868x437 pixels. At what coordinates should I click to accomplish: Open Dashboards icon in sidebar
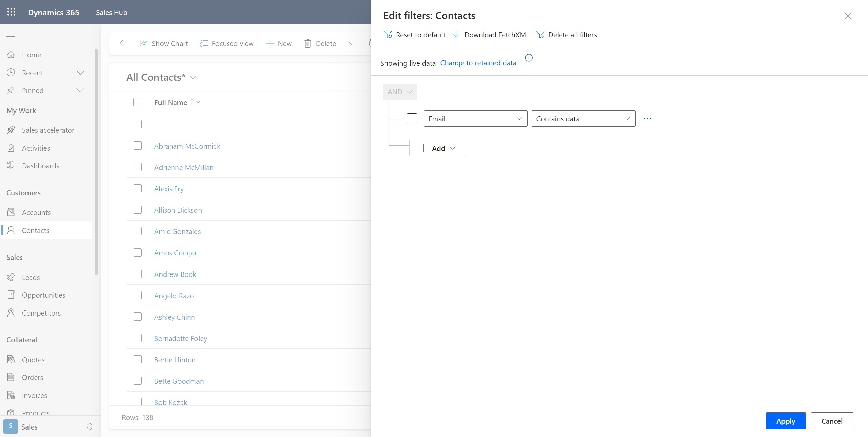coord(11,165)
